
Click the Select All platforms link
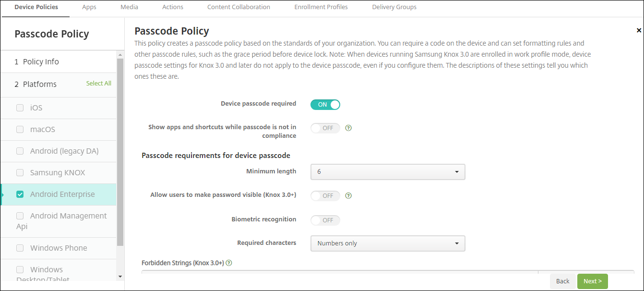click(98, 84)
